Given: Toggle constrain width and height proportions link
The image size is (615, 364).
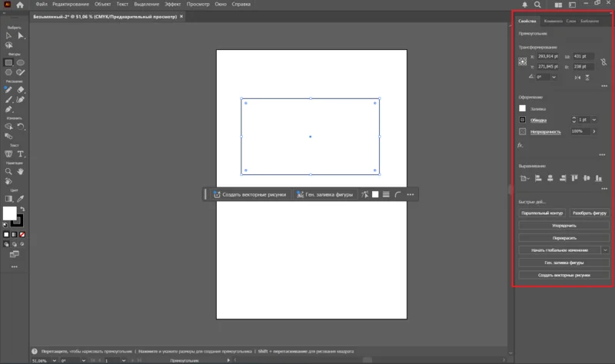Looking at the screenshot, I should coord(604,61).
